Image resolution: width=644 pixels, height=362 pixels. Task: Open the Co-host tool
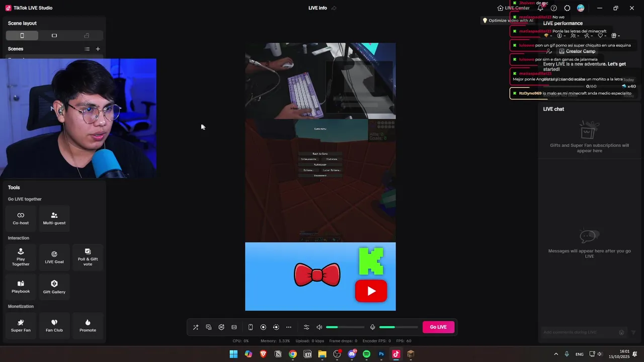[21, 218]
